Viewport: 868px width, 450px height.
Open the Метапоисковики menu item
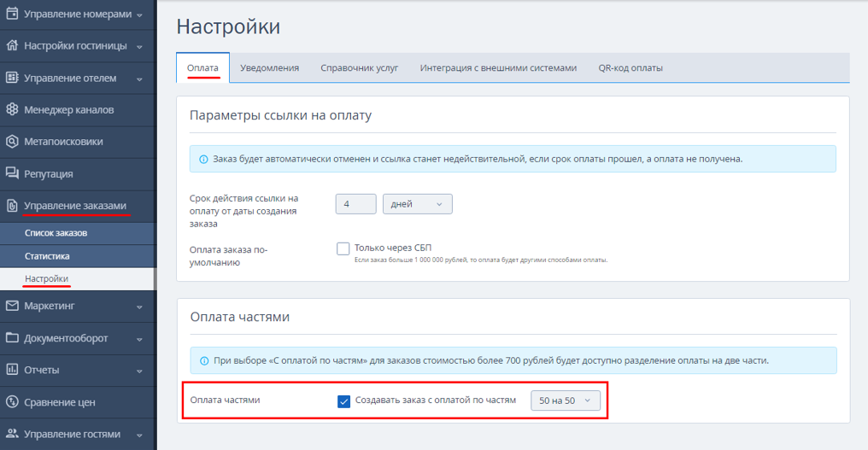pos(78,142)
